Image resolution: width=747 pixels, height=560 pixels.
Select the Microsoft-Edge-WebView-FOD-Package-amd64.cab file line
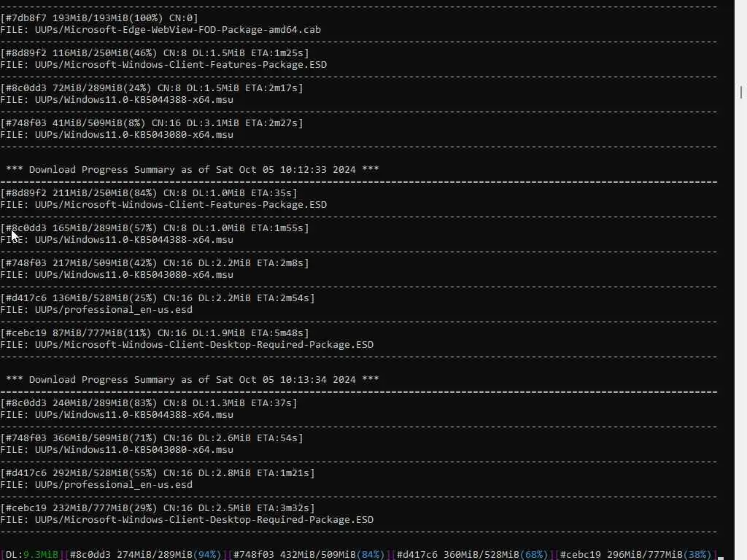coord(160,29)
